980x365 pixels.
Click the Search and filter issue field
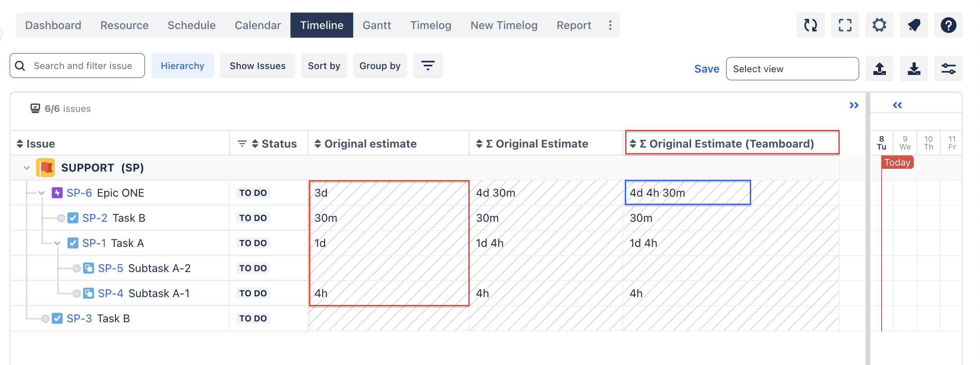coord(83,66)
